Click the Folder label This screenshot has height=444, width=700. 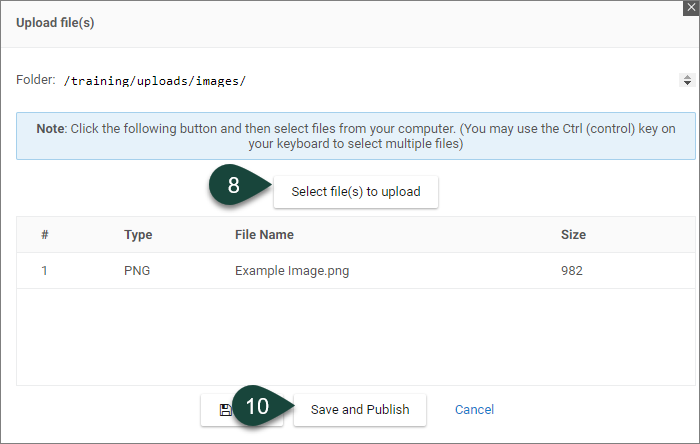pyautogui.click(x=35, y=80)
